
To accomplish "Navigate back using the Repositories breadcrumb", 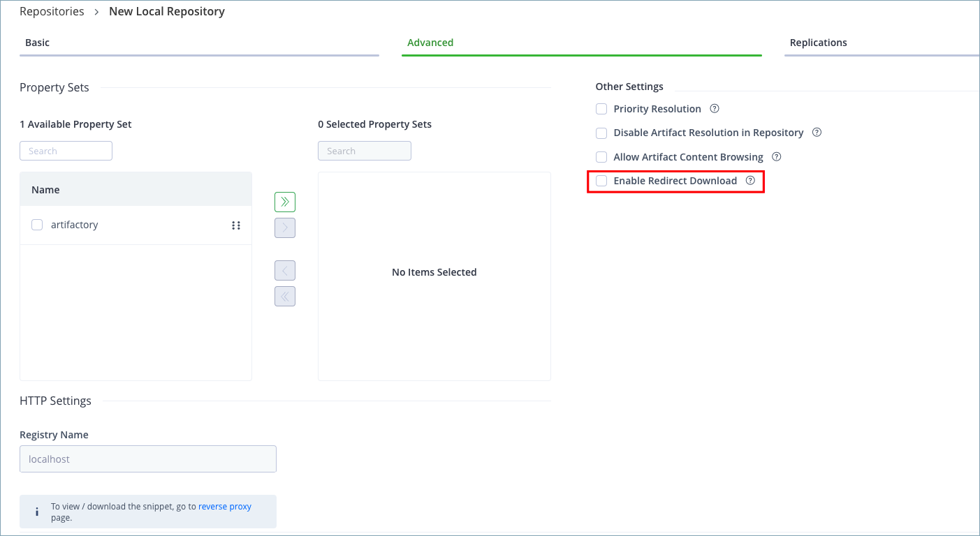I will [x=52, y=11].
